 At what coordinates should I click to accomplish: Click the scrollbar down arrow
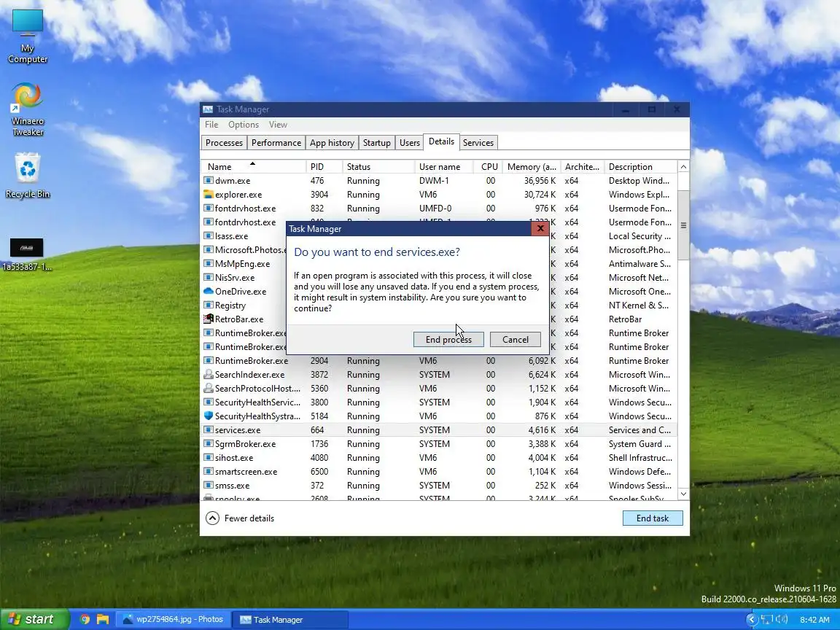[x=683, y=494]
